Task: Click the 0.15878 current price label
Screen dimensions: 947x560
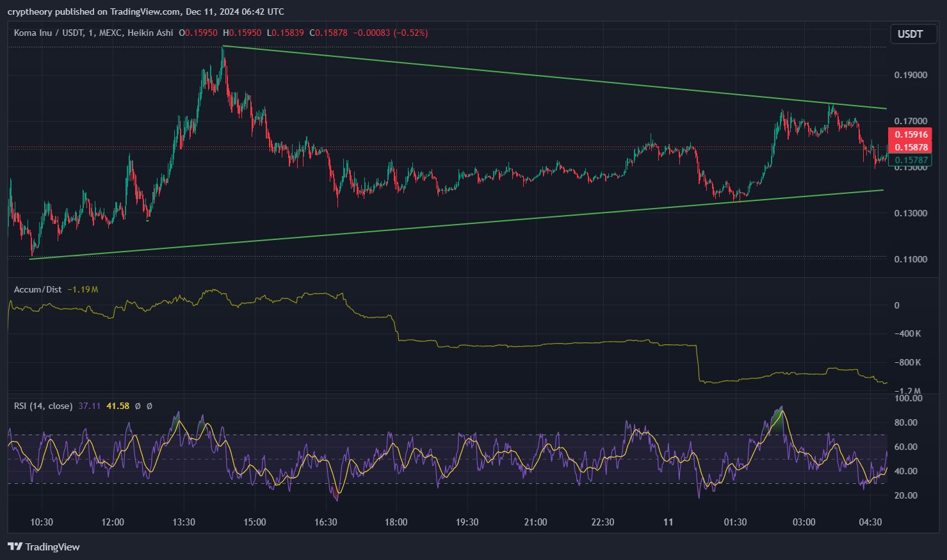Action: pos(910,147)
